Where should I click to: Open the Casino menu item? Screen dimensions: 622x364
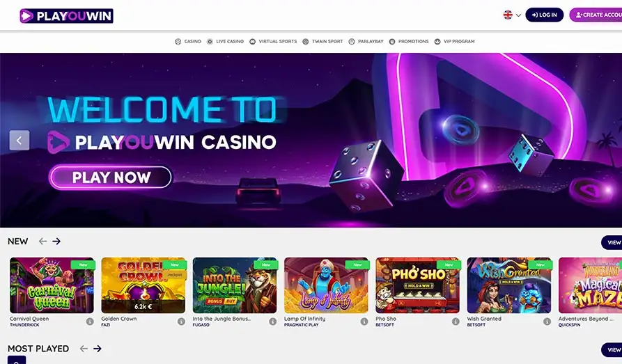coord(188,41)
